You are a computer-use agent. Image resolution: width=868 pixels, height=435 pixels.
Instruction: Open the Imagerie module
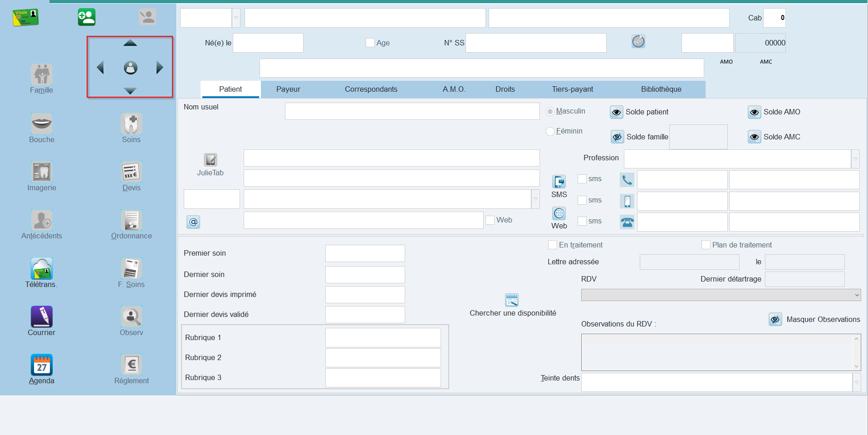(x=42, y=172)
